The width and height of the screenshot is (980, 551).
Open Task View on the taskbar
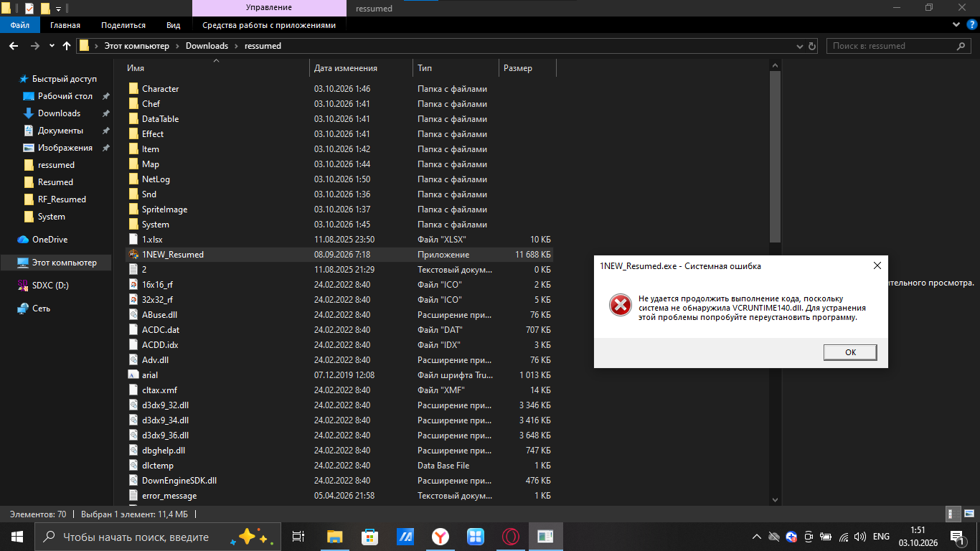[x=298, y=537]
